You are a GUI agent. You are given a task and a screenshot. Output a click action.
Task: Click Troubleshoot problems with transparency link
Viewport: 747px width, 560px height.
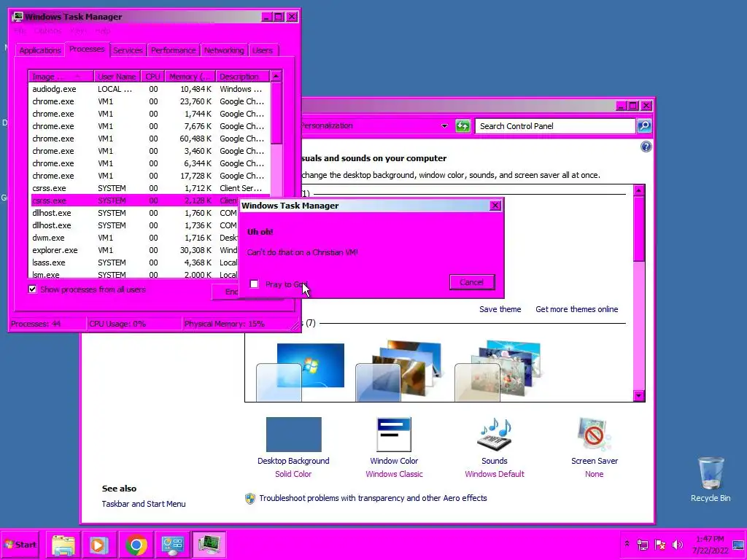coord(373,498)
